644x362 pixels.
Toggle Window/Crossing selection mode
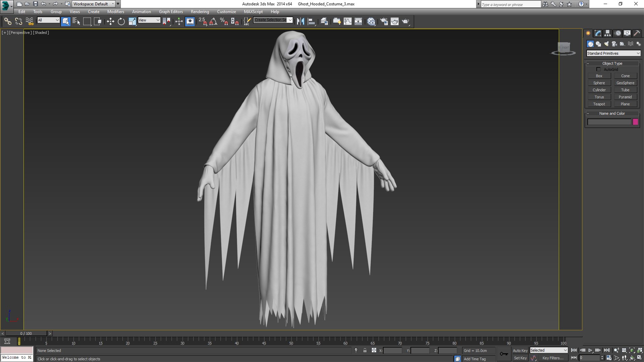coord(98,21)
